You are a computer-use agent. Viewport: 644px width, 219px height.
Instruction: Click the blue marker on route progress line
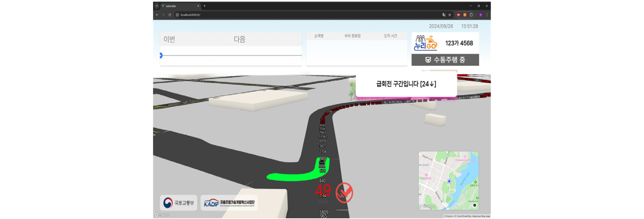tap(161, 55)
